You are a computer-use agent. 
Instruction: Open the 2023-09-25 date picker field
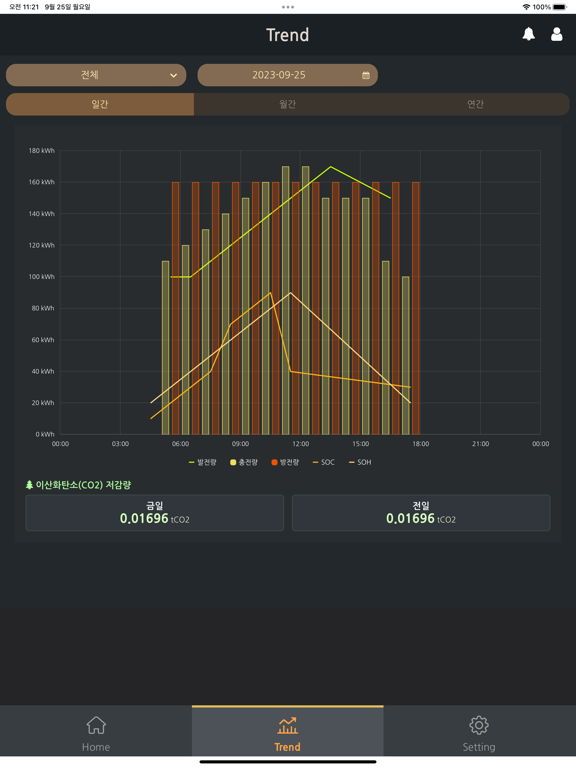[x=288, y=75]
